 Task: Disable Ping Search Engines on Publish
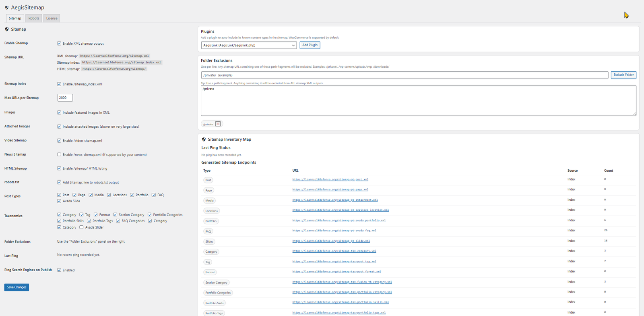pos(59,270)
